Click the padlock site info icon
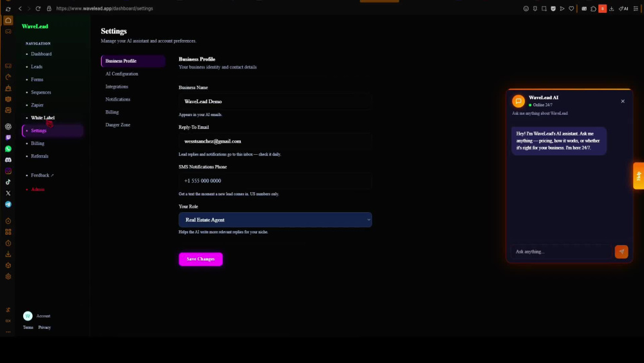The width and height of the screenshot is (644, 363). coord(50,8)
